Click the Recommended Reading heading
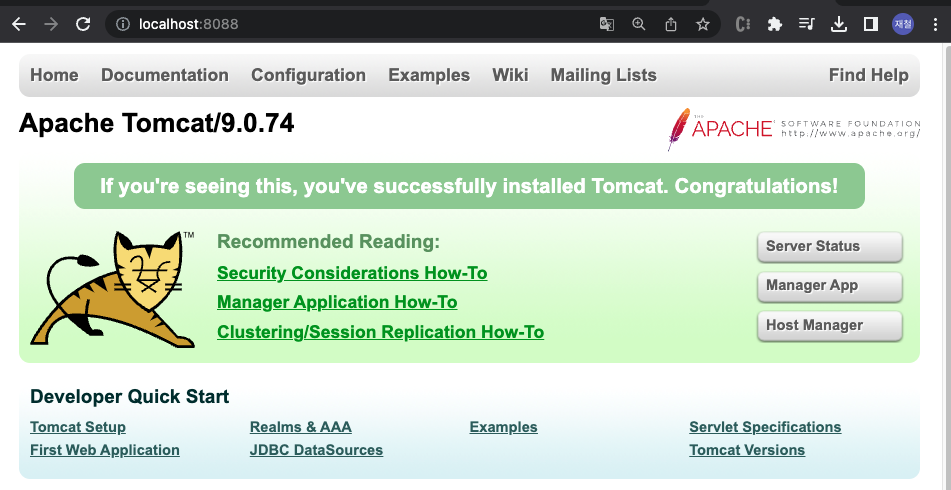Viewport: 951px width, 490px height. (328, 242)
